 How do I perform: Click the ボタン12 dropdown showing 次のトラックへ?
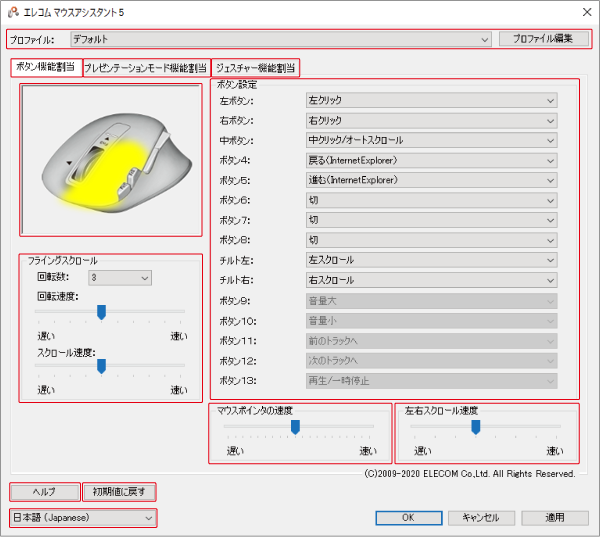click(x=431, y=361)
